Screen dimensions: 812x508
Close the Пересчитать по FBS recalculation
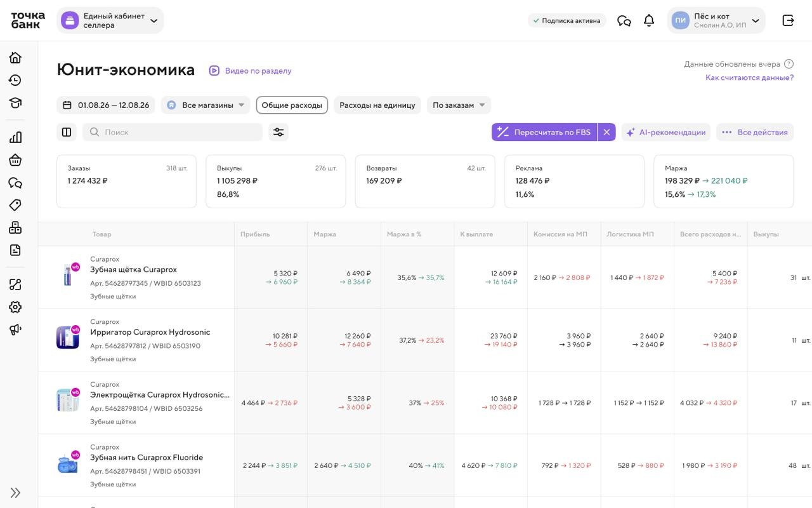(x=606, y=132)
